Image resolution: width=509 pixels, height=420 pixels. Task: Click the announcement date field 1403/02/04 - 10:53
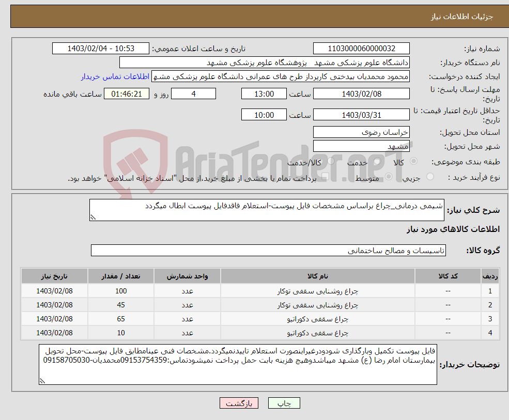(x=101, y=49)
